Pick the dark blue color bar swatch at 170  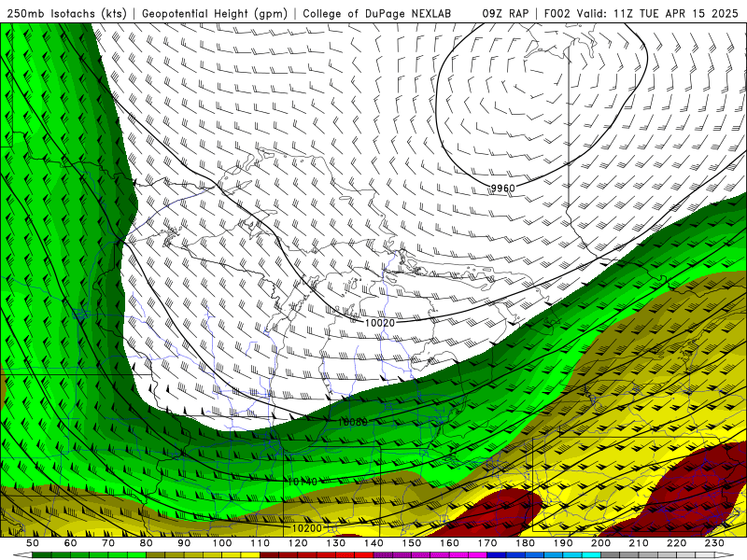click(x=497, y=555)
